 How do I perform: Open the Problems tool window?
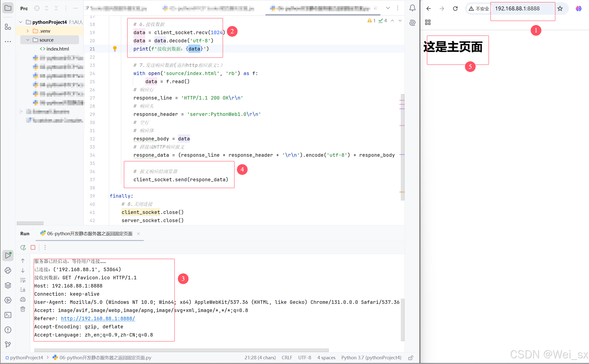click(x=8, y=330)
